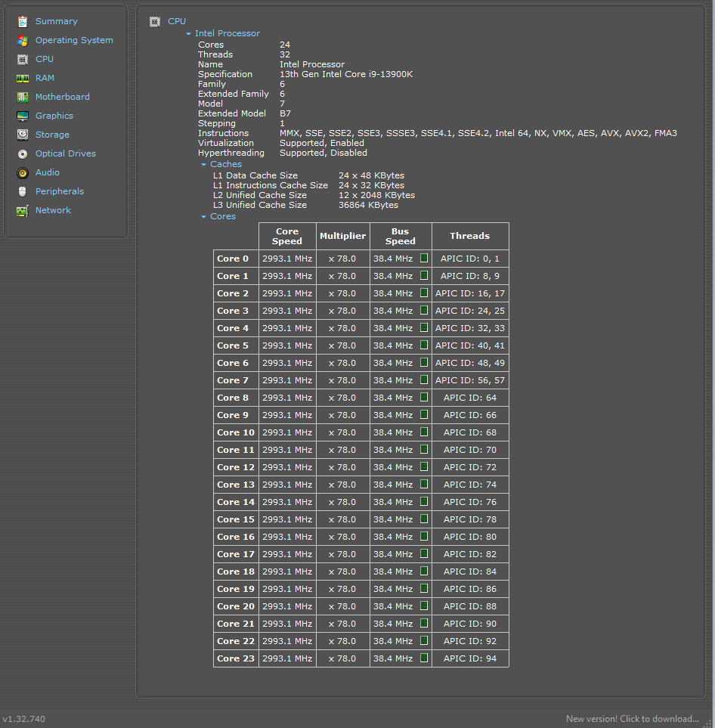The image size is (715, 728).
Task: Switch to the RAM section
Action: (x=45, y=78)
